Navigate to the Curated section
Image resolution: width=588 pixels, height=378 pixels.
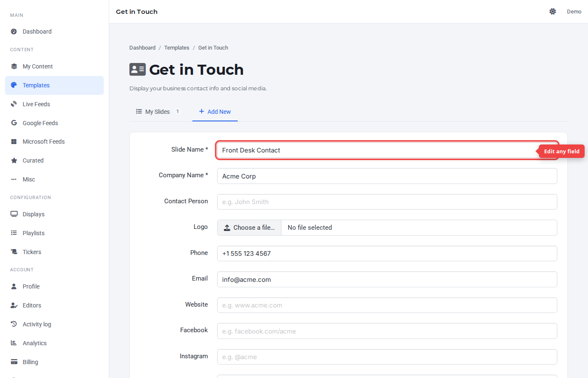(x=54, y=160)
